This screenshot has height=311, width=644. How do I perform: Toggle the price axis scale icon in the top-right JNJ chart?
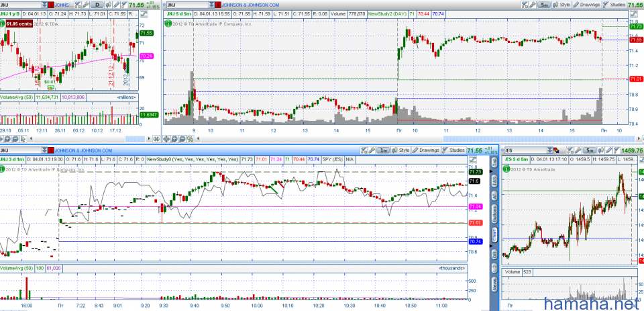[634, 14]
